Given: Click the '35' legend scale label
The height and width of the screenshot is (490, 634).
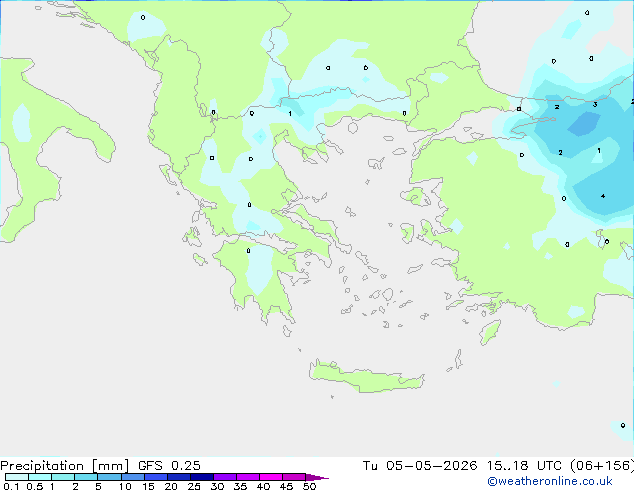Looking at the screenshot, I should (240, 486).
